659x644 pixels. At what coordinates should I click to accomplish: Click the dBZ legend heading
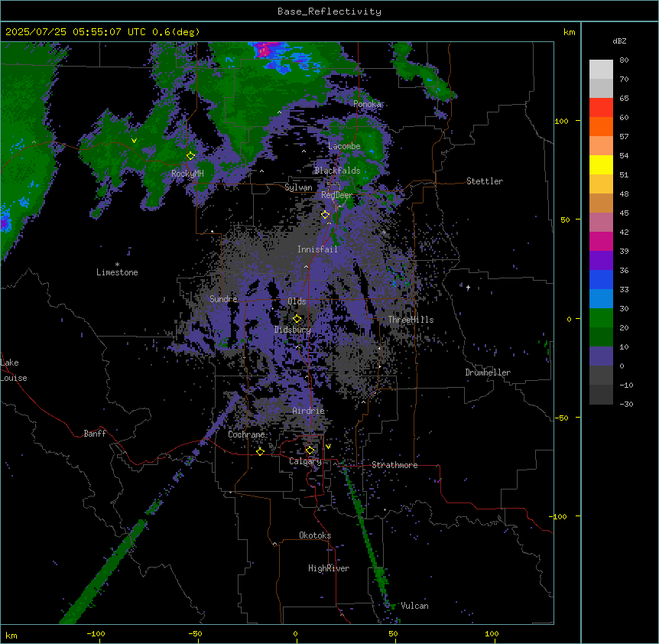click(619, 41)
